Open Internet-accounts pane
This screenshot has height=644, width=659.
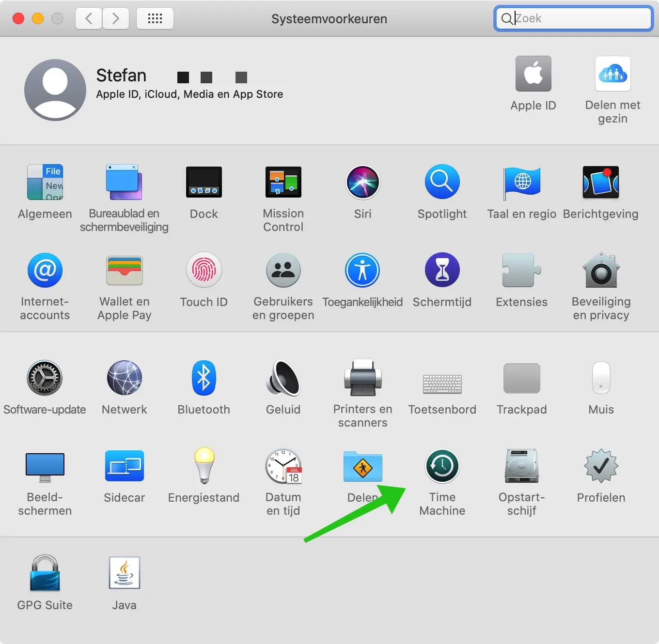45,271
